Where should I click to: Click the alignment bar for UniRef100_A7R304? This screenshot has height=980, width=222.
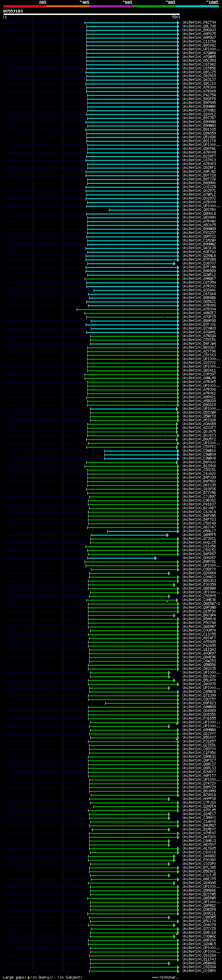pos(128,309)
